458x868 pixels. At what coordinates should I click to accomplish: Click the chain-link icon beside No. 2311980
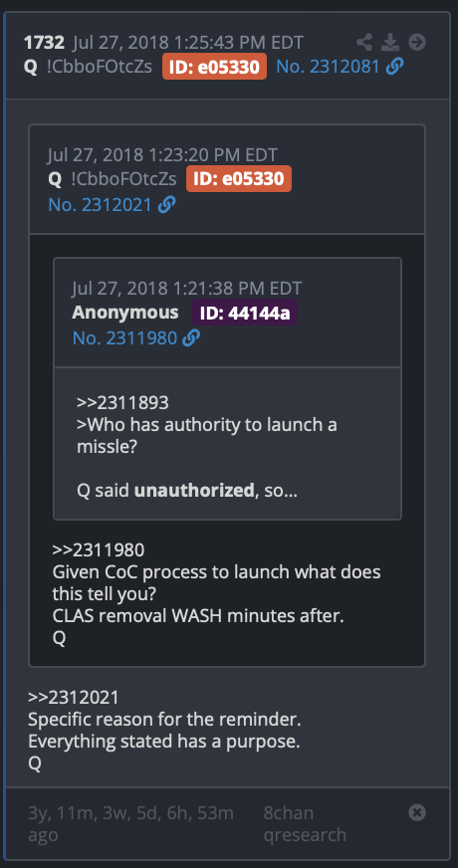(x=191, y=337)
